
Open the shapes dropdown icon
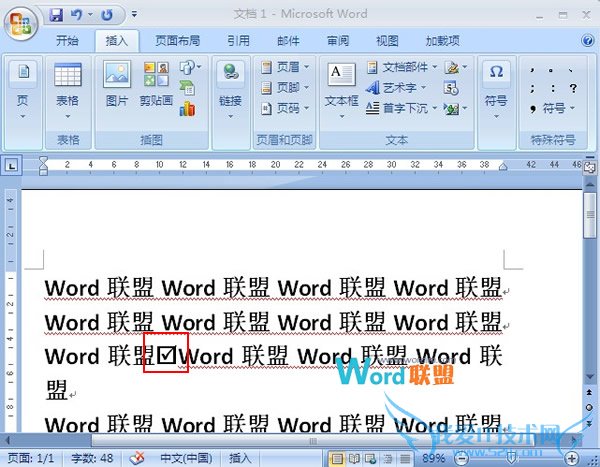190,67
